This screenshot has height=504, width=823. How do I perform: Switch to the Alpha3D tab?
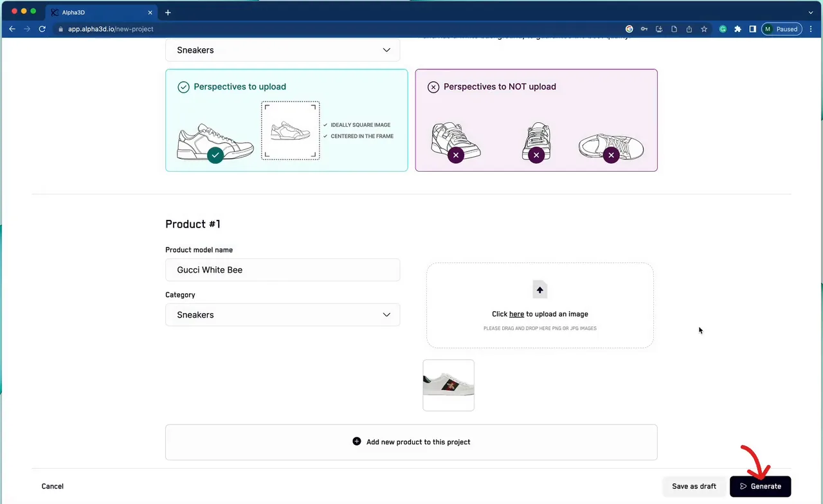102,12
